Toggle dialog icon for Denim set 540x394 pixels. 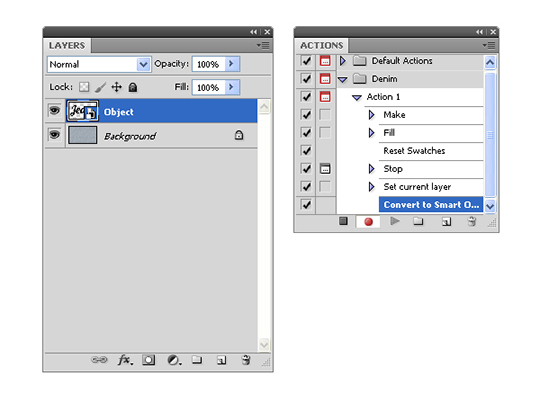pos(325,79)
